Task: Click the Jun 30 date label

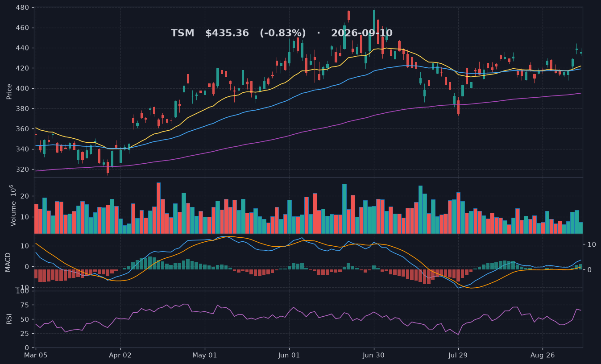Action: [374, 356]
